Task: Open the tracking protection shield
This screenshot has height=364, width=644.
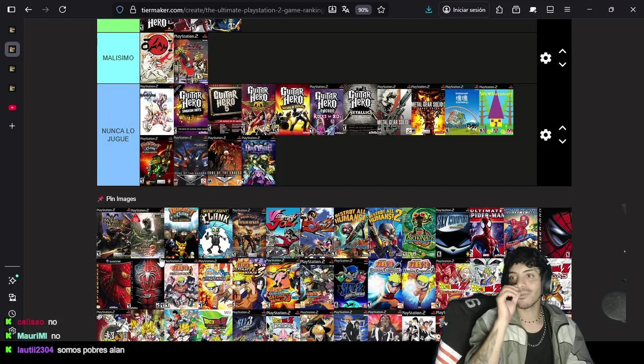Action: 120,10
